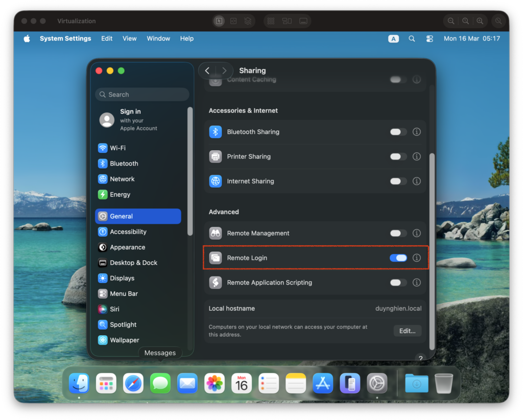Click info icon for Remote Login
This screenshot has width=523, height=420.
tap(417, 258)
